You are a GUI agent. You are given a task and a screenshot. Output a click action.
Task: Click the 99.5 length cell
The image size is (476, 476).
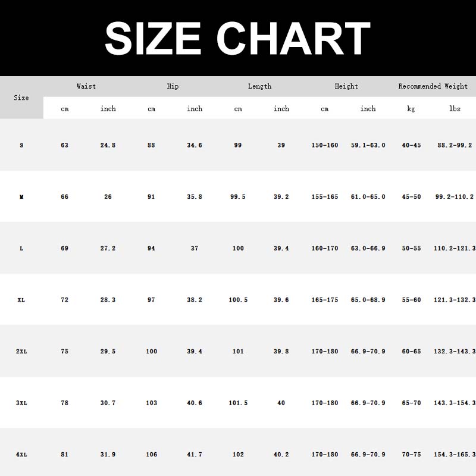[x=238, y=197]
